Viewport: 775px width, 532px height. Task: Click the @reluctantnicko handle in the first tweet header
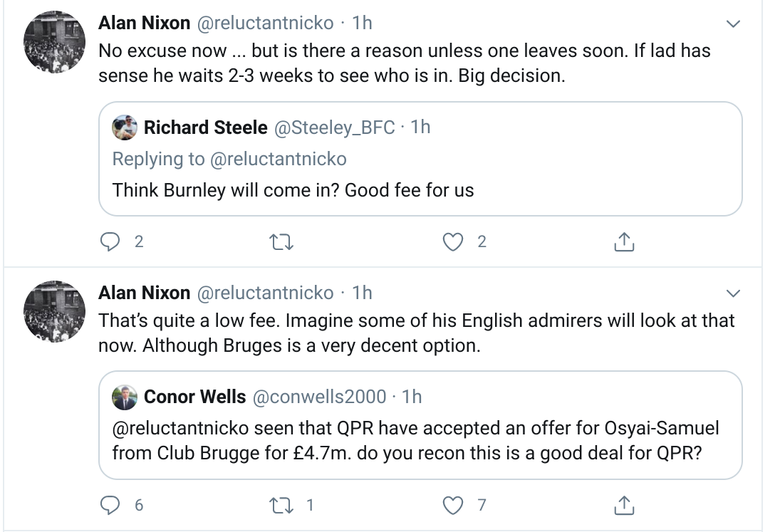[264, 24]
